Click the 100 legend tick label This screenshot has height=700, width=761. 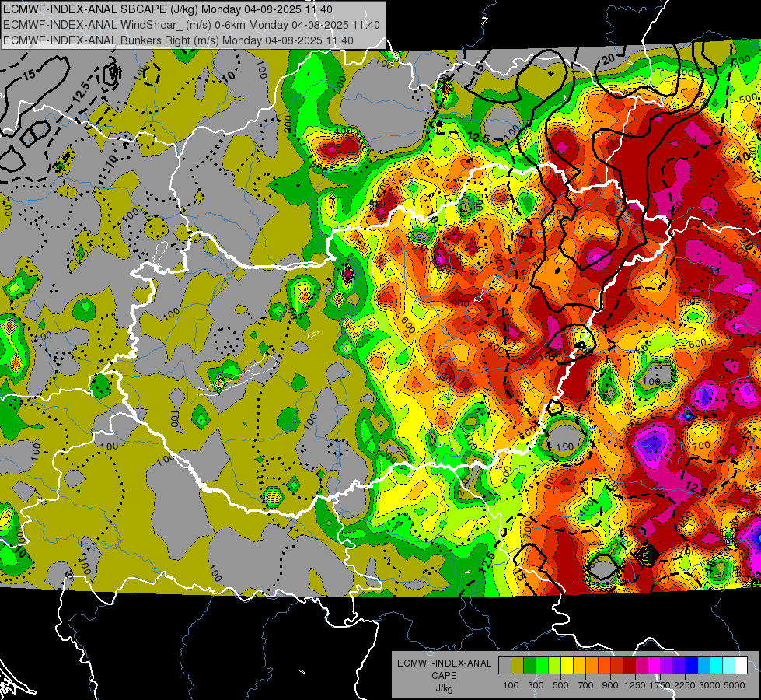[511, 685]
